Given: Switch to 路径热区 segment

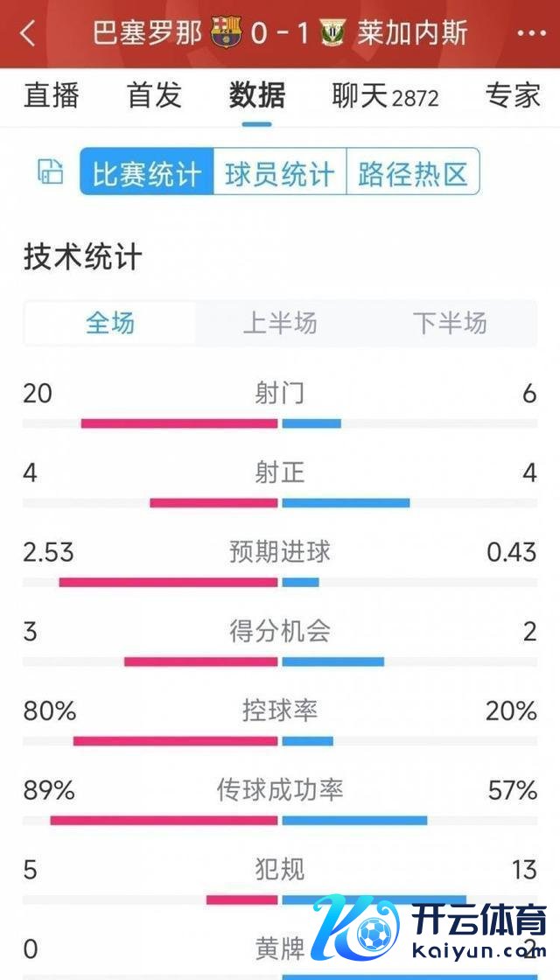Looking at the screenshot, I should (x=413, y=172).
